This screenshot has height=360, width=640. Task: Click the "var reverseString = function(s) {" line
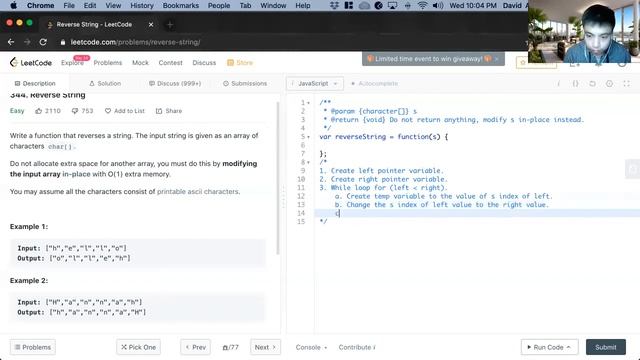(x=383, y=137)
